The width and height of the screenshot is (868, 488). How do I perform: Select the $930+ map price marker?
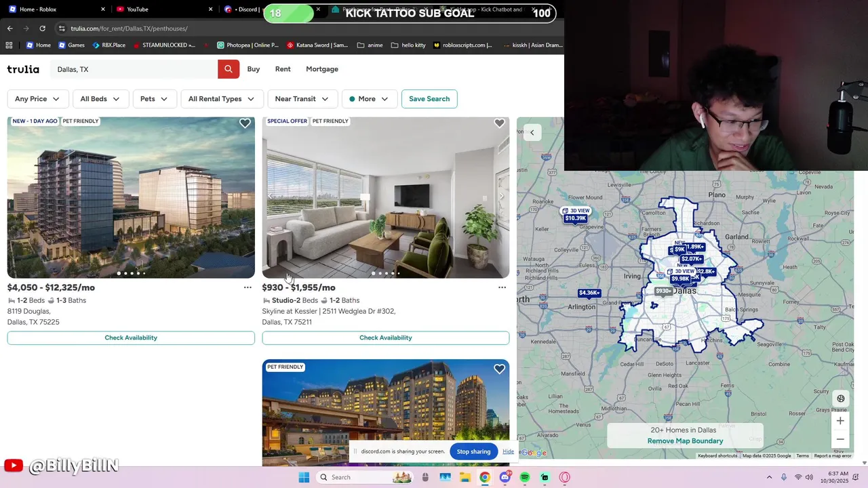coord(663,291)
